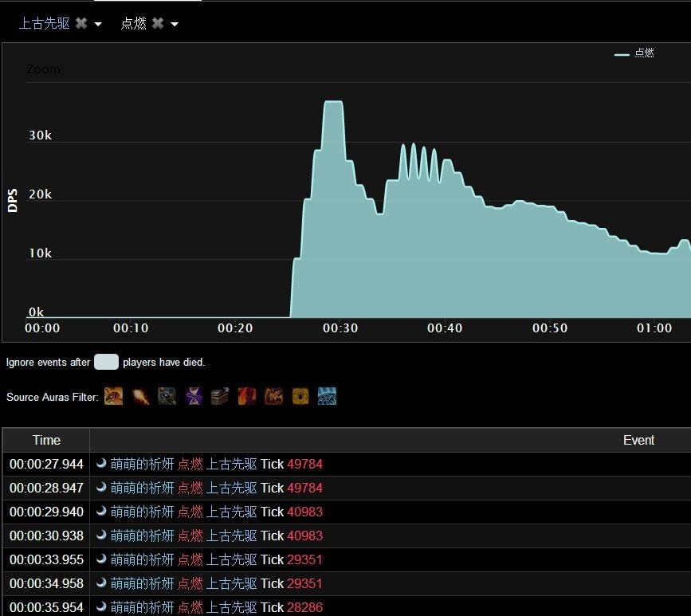Toggle the dark armored figure aura icon

pos(167,396)
